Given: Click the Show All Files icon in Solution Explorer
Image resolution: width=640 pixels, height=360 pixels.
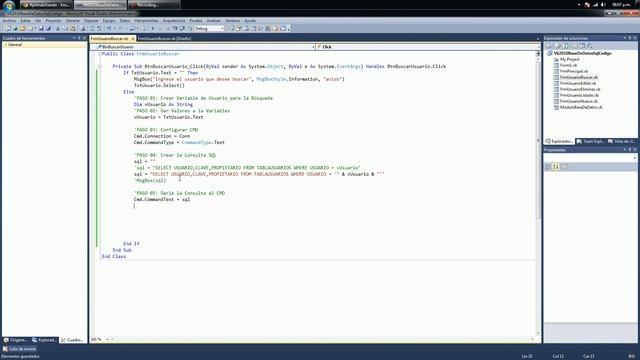Looking at the screenshot, I should tap(558, 46).
